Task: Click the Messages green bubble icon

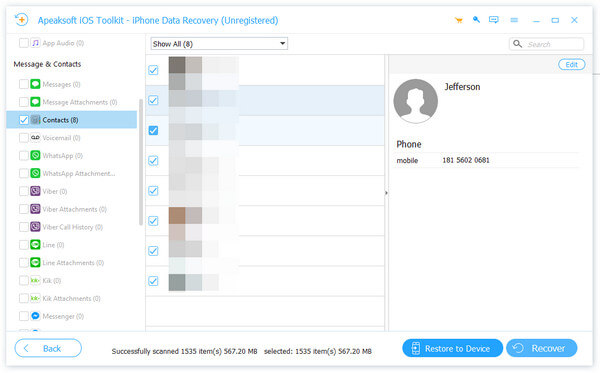Action: [35, 84]
